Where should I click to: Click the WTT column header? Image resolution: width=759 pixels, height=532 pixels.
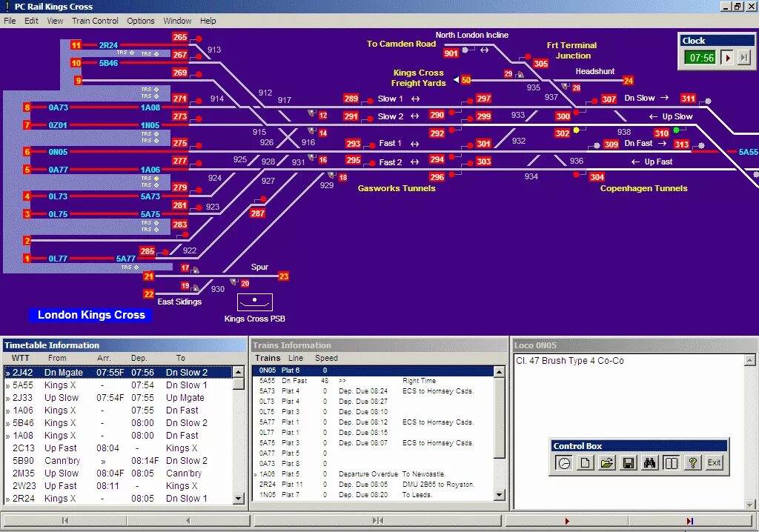(x=21, y=358)
